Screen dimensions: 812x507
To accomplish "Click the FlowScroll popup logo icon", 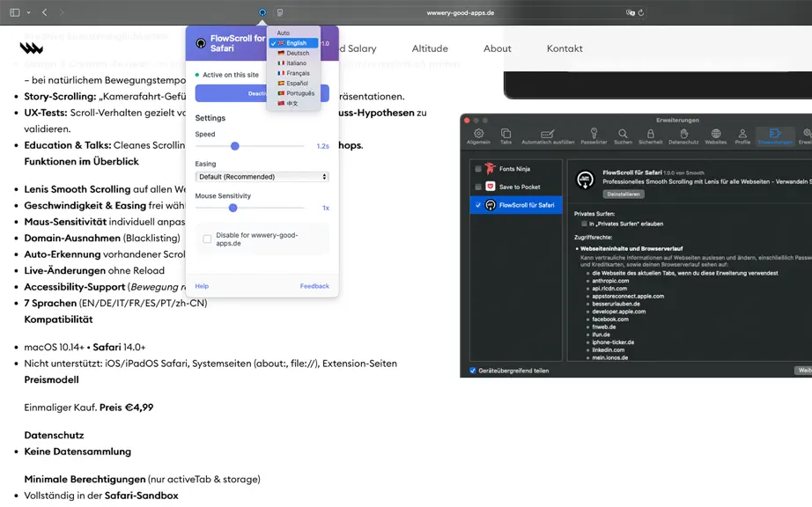I will [201, 43].
